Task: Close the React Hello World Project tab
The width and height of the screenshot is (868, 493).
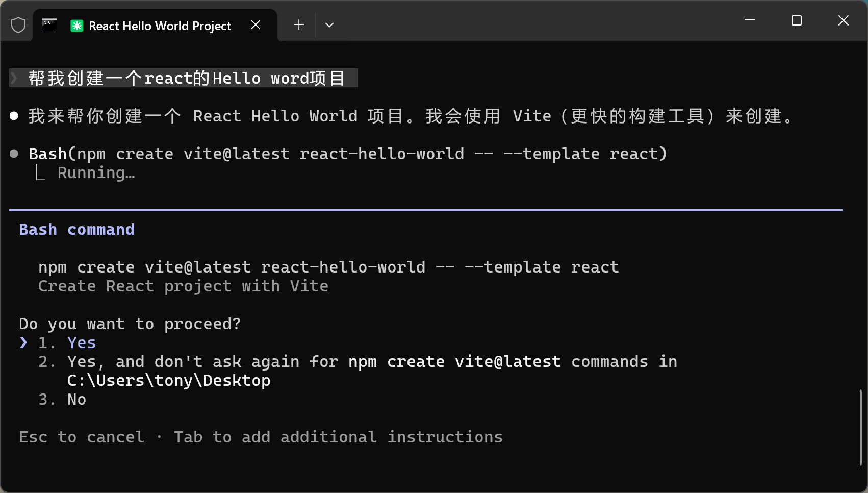Action: 256,24
